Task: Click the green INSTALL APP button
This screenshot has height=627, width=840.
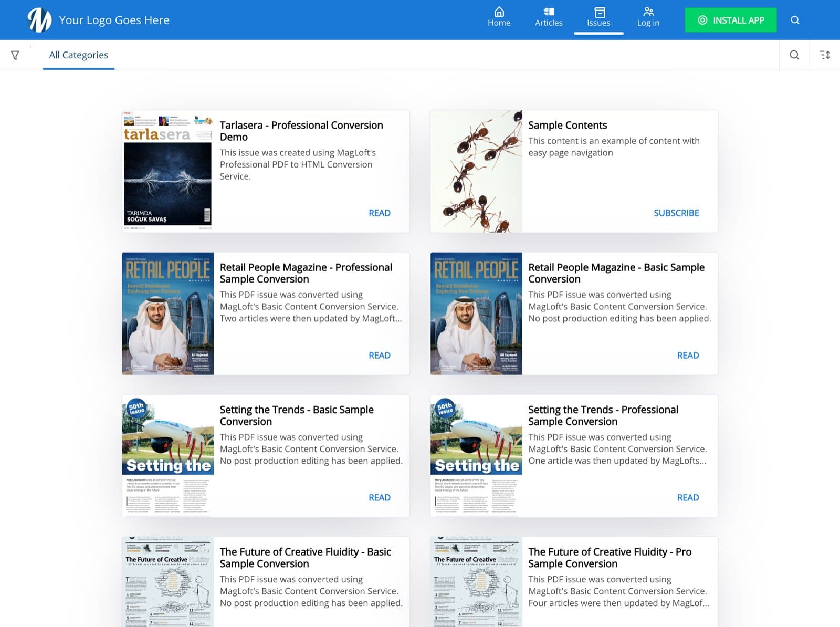Action: (731, 20)
